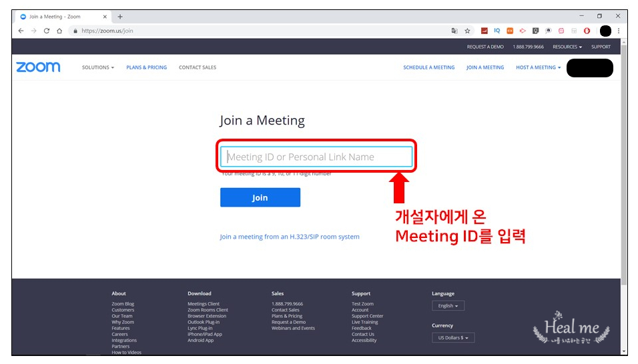The image size is (638, 364).
Task: Click the 1.888.799.9666 number in top bar
Action: pos(528,47)
